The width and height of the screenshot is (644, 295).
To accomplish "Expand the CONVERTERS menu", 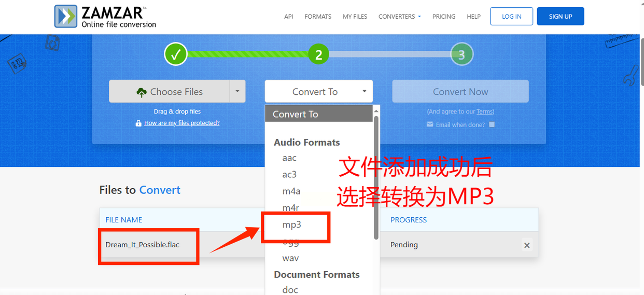I will point(399,17).
